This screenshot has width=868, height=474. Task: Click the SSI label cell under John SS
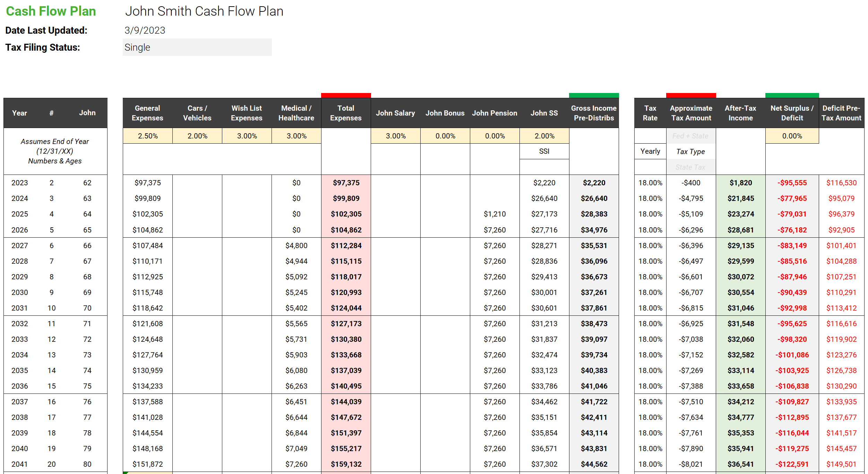point(544,151)
